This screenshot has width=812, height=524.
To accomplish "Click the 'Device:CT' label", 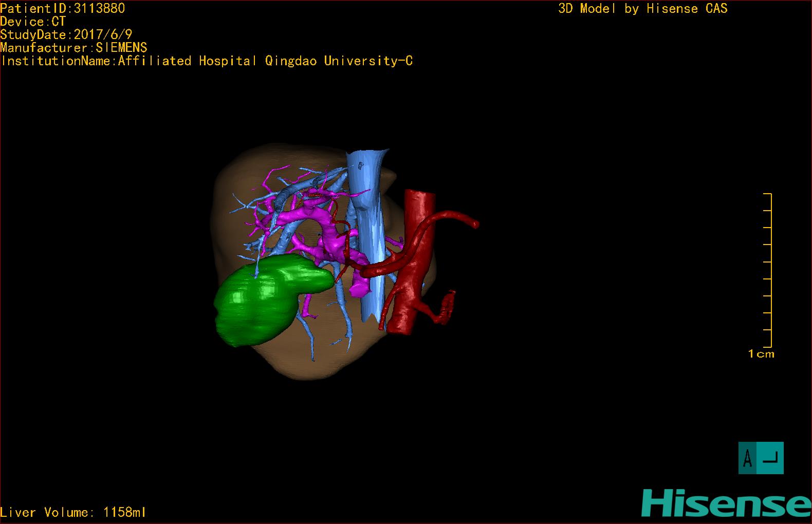I will pyautogui.click(x=33, y=22).
